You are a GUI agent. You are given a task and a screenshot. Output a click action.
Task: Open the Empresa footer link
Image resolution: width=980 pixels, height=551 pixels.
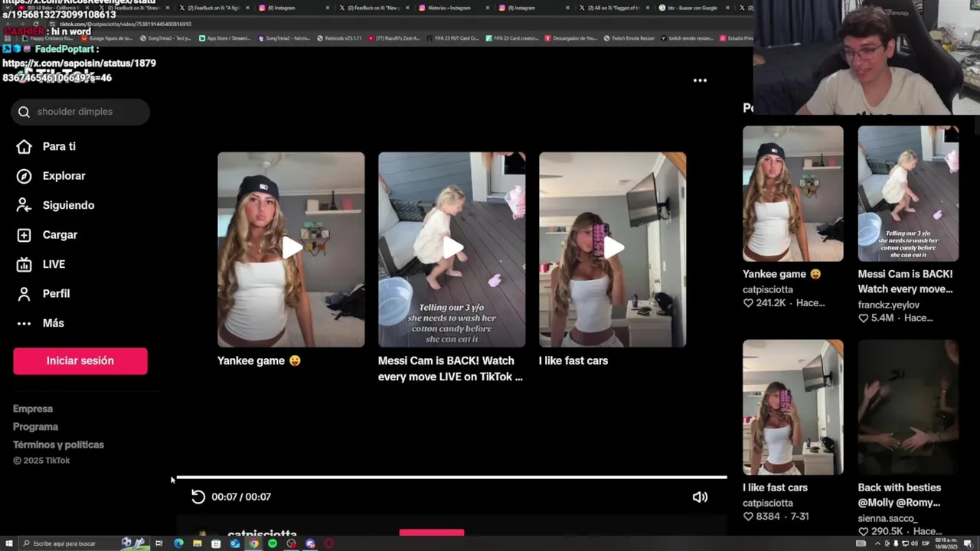[33, 409]
